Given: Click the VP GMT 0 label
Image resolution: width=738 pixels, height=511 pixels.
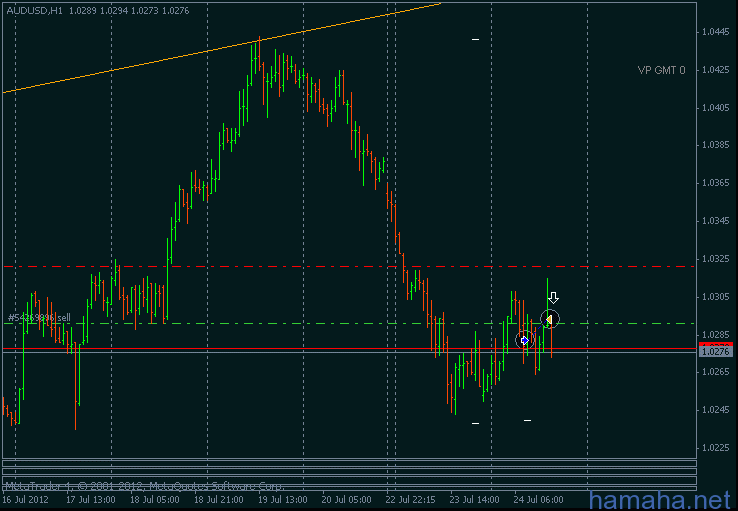Looking at the screenshot, I should point(661,70).
